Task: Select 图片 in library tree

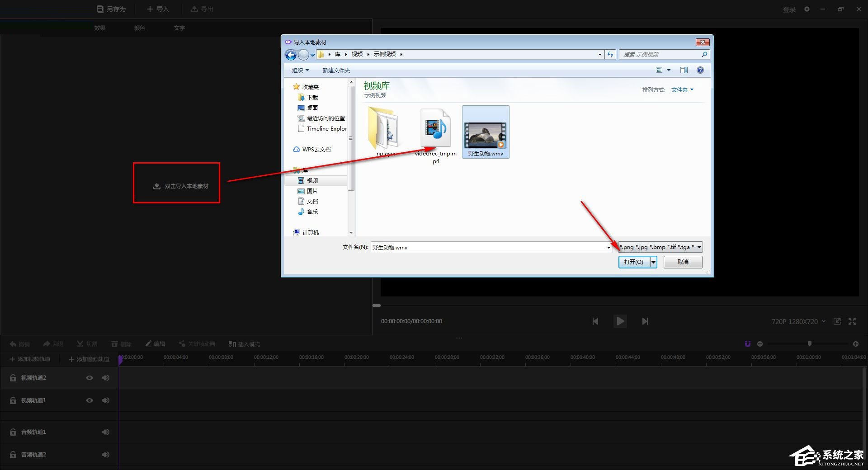Action: pos(312,191)
